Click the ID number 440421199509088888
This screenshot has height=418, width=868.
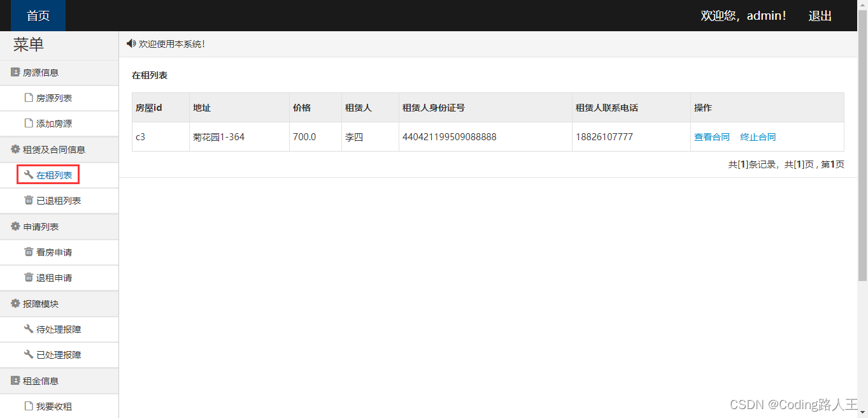coord(450,137)
